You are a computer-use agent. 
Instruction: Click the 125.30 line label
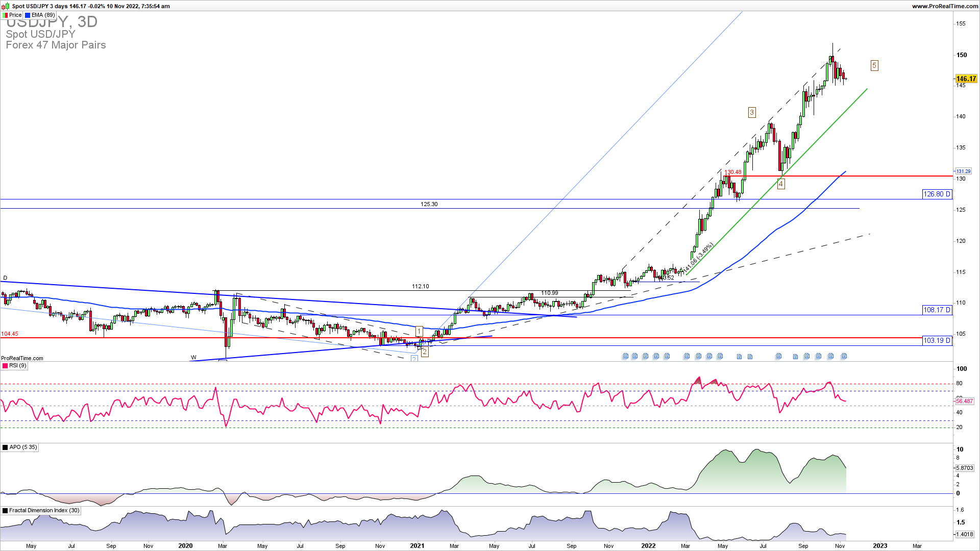tap(429, 204)
